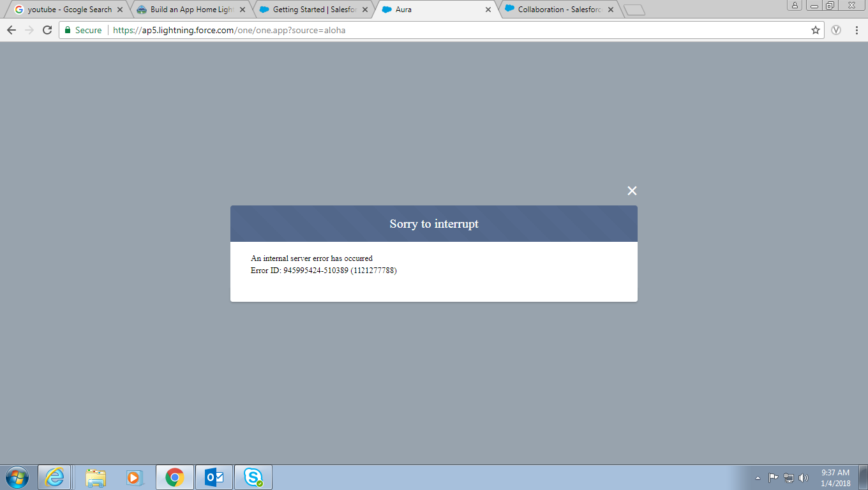
Task: Go back to the previous page
Action: coord(11,30)
